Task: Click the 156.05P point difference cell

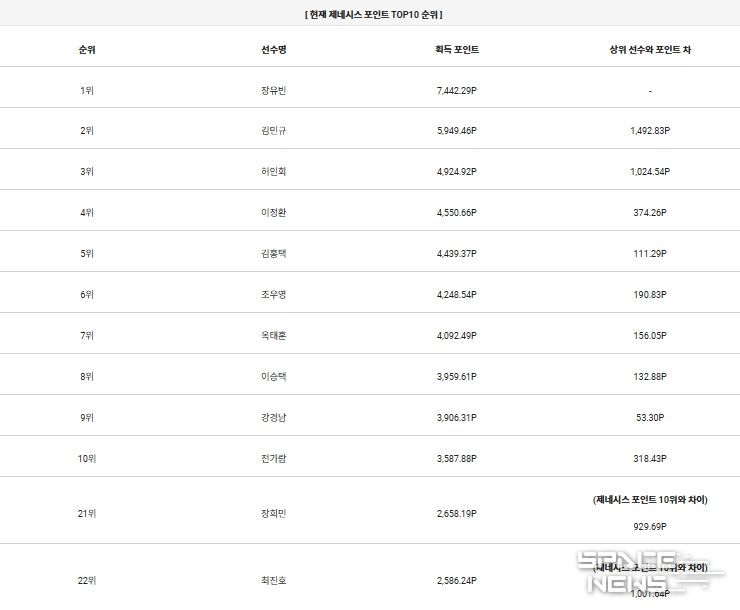Action: (x=650, y=336)
